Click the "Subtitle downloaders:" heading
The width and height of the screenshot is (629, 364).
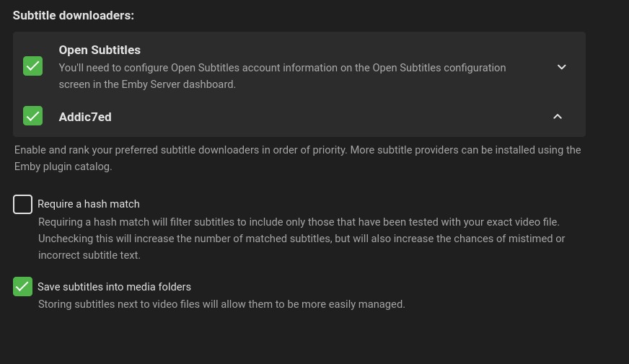pyautogui.click(x=74, y=15)
